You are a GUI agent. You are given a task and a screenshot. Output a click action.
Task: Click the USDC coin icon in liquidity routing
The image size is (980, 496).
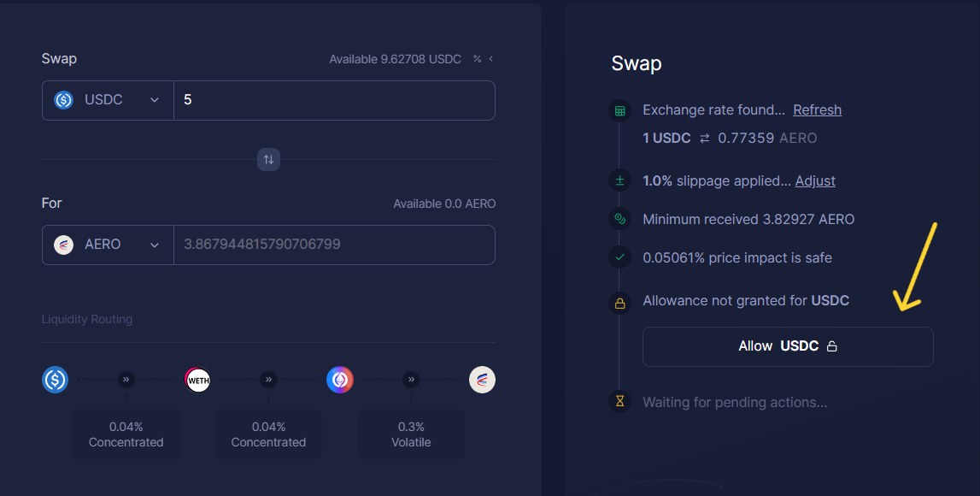point(55,380)
